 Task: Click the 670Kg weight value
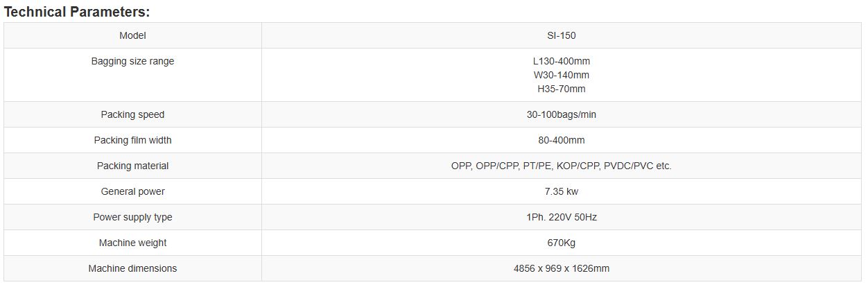point(561,243)
